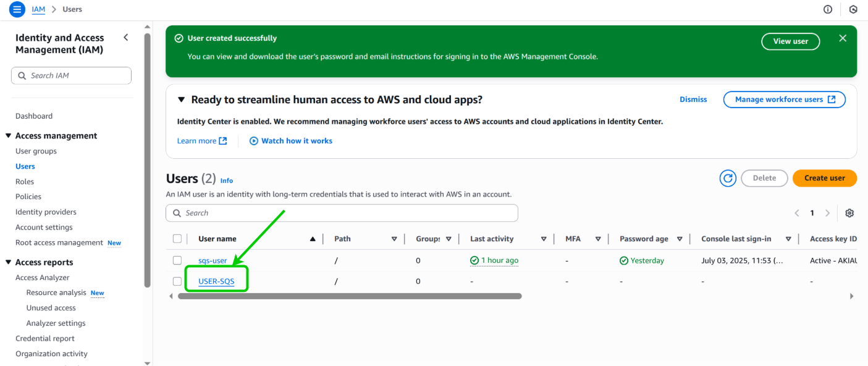
Task: Click the external link icon next to Learn more
Action: 223,141
